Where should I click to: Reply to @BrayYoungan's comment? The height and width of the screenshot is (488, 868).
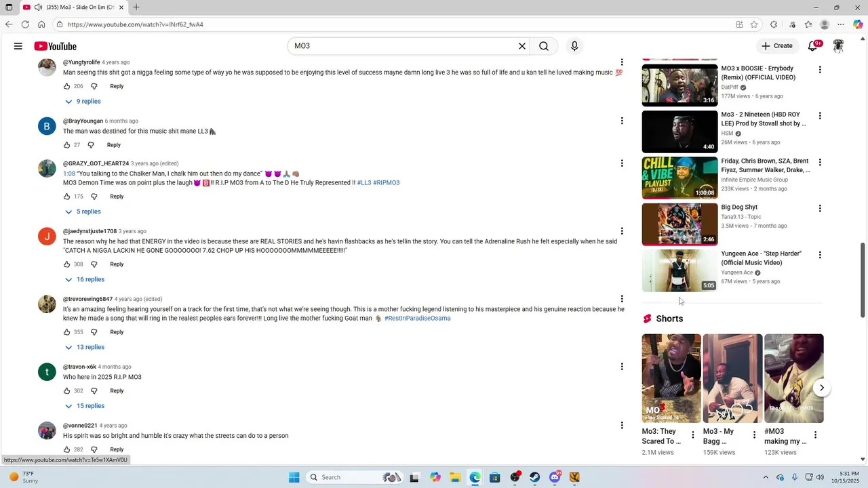point(114,145)
